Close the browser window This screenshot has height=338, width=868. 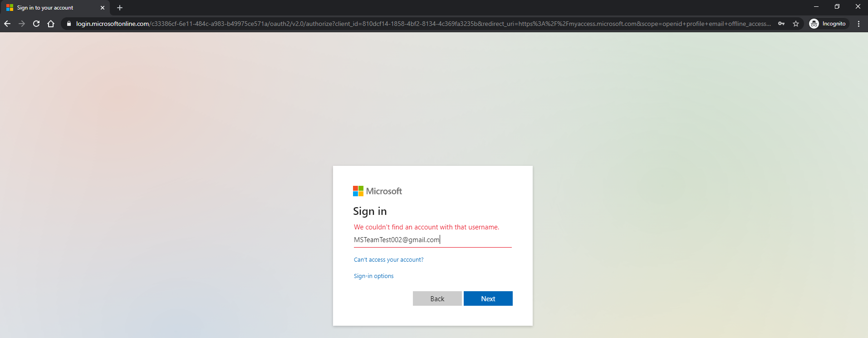(858, 7)
